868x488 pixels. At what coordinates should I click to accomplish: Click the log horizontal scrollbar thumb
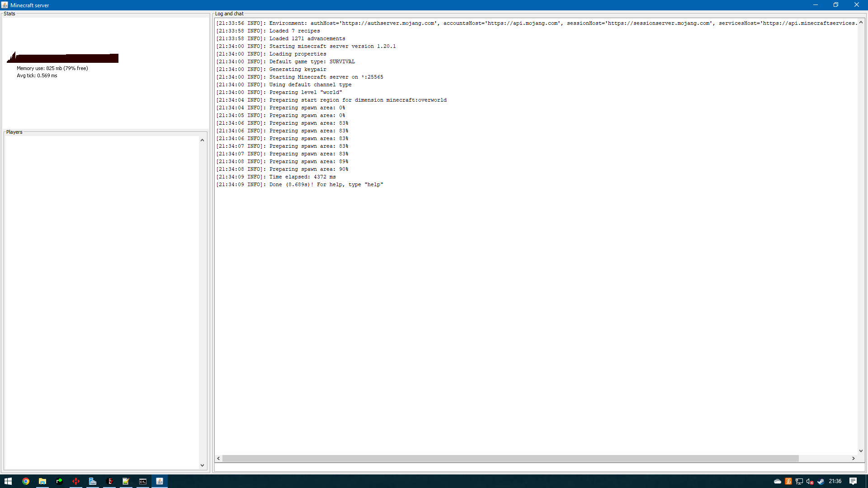510,458
